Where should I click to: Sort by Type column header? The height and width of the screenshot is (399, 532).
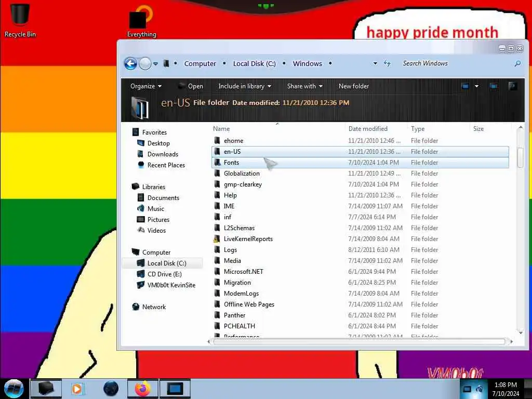point(418,129)
